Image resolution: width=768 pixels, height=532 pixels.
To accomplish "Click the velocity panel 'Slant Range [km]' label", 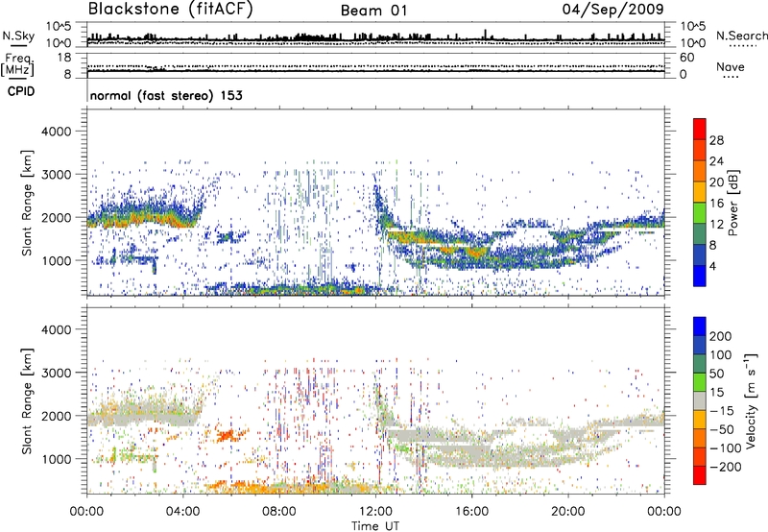I will pos(27,401).
